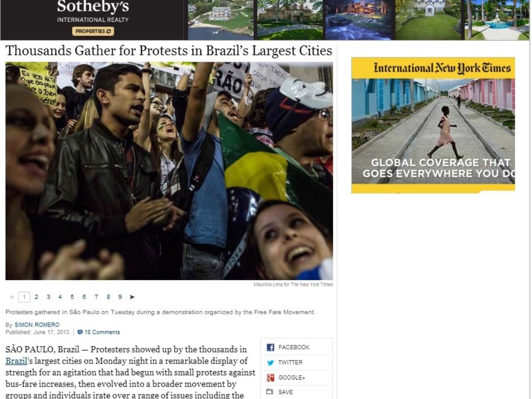
Task: Click the Google+ share icon
Action: tap(270, 378)
